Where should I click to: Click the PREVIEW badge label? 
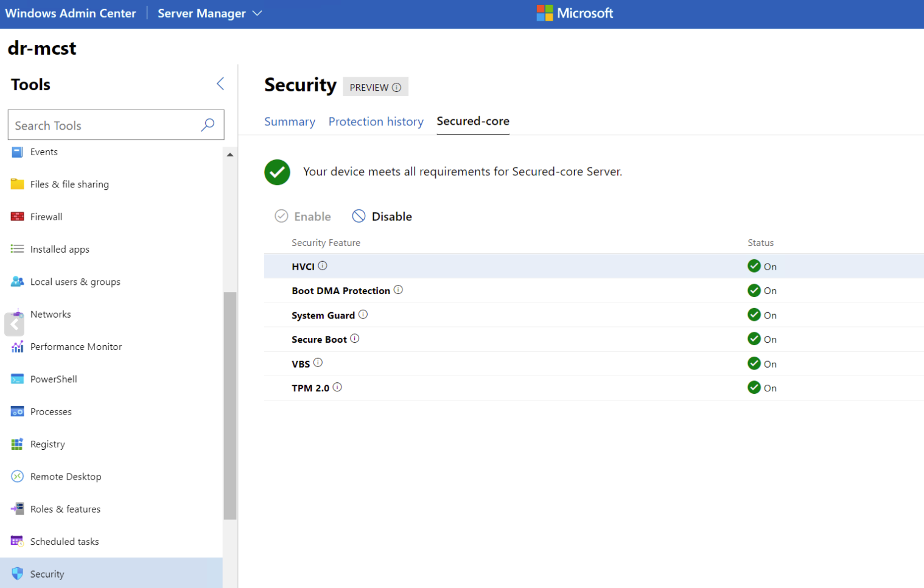pos(369,87)
